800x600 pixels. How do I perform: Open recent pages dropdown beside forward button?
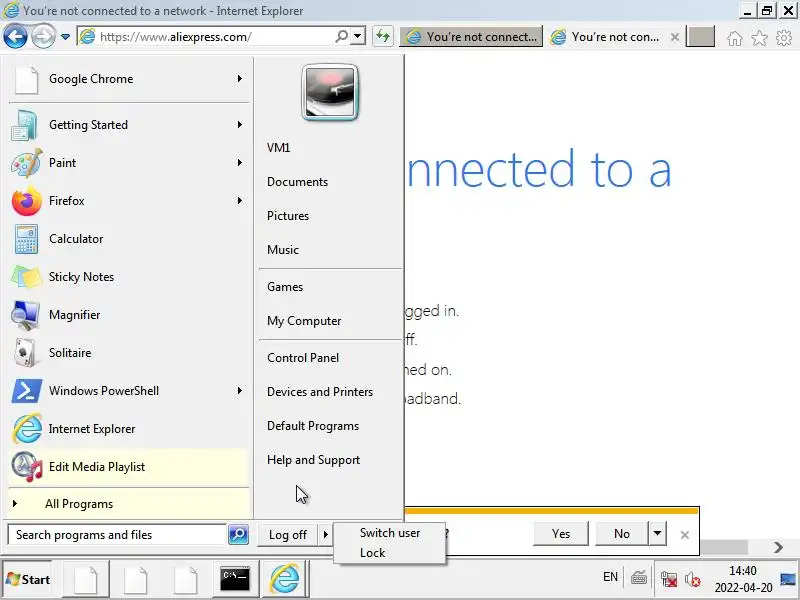tap(65, 37)
